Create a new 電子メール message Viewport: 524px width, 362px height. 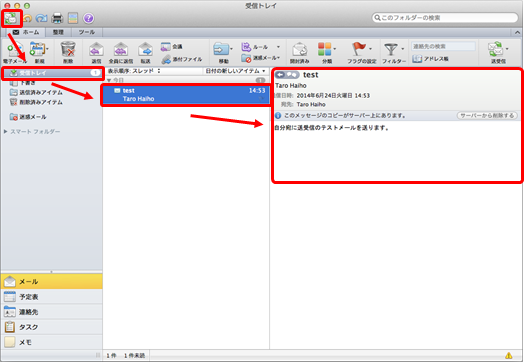click(x=15, y=53)
